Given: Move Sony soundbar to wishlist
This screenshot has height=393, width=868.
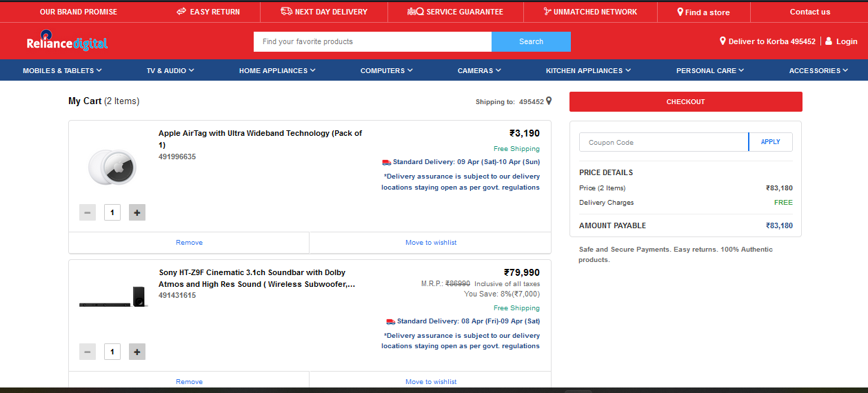Looking at the screenshot, I should point(431,381).
